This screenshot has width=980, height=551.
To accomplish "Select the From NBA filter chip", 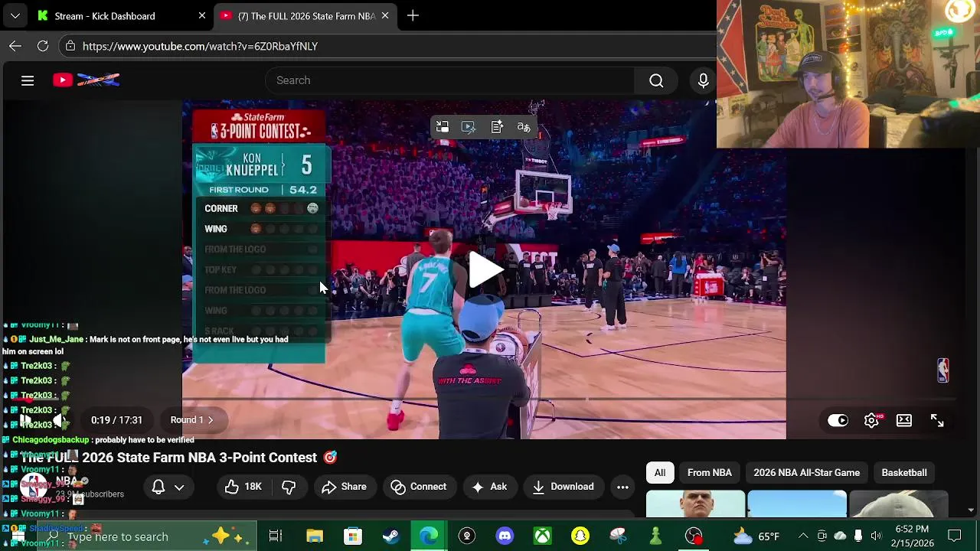I will click(x=710, y=473).
